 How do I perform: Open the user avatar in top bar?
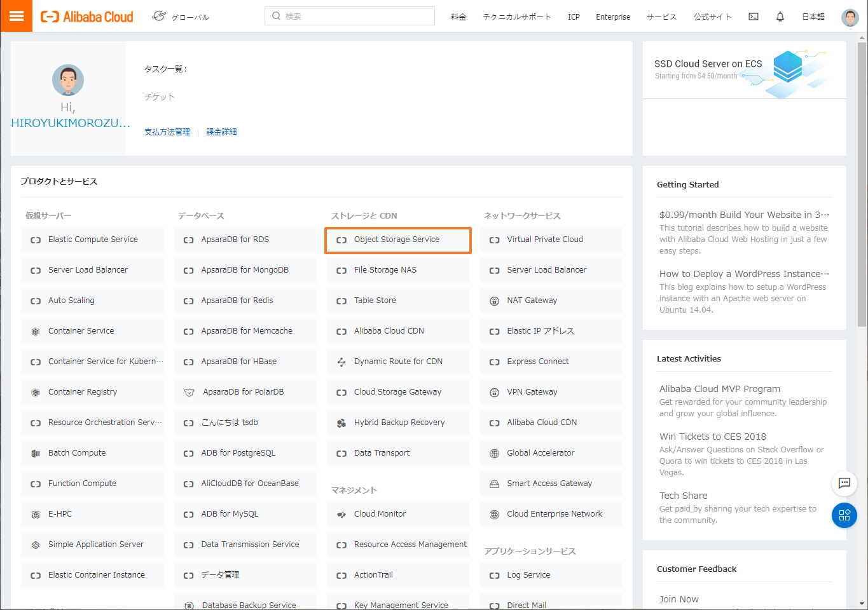click(x=850, y=17)
